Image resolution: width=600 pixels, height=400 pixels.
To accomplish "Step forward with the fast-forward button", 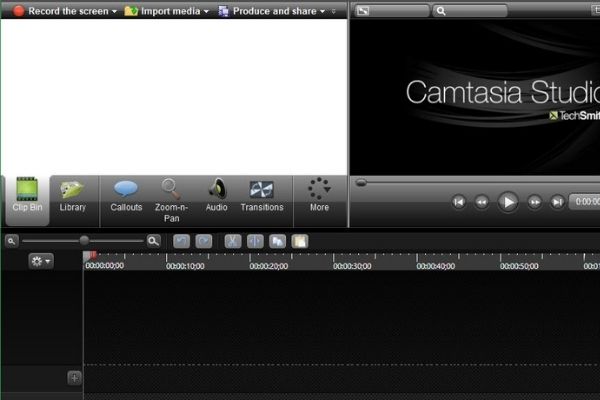I will pos(535,202).
